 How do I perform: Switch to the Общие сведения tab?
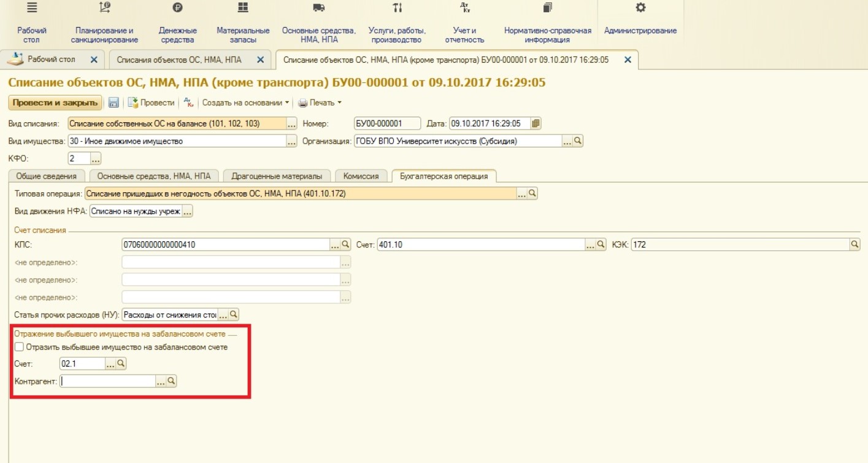tap(46, 176)
